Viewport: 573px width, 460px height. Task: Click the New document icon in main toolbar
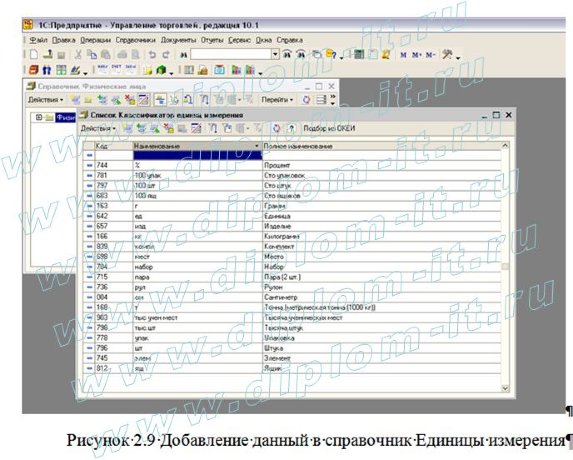tap(34, 54)
